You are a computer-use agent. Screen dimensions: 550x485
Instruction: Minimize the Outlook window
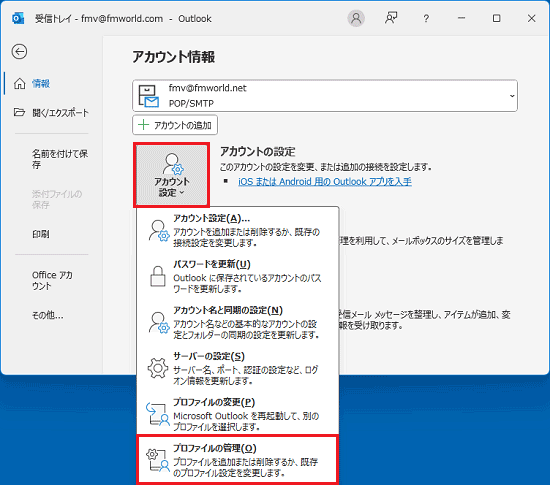(x=462, y=18)
